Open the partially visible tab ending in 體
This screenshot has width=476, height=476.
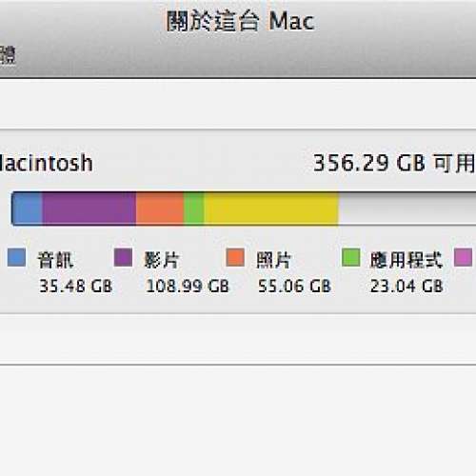7,55
